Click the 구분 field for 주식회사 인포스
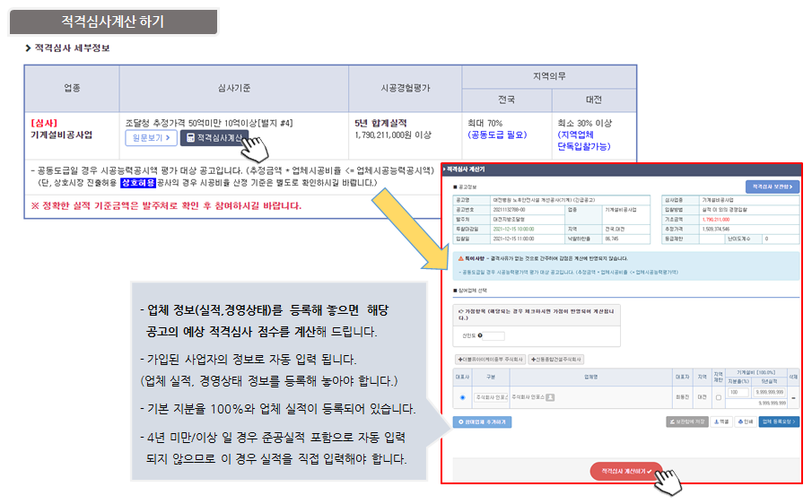812x504 pixels. pyautogui.click(x=491, y=397)
